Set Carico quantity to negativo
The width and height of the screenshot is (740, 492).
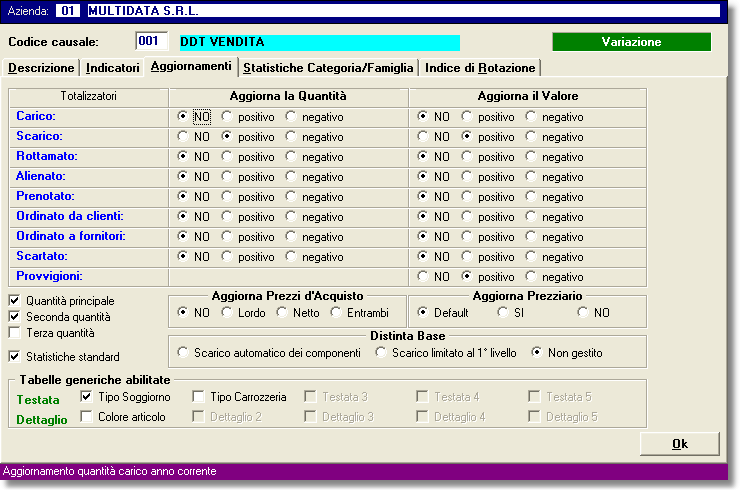(x=291, y=116)
